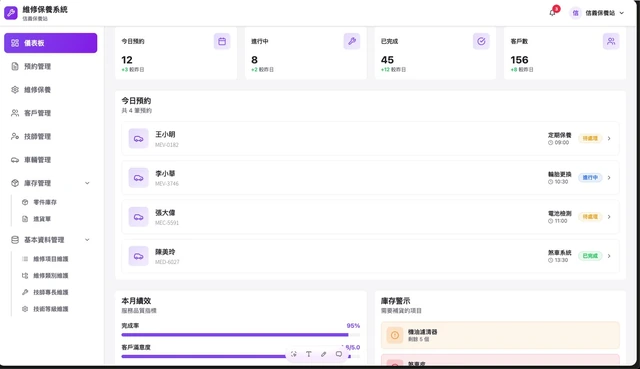Open the 機油濾清器 stock alert card
This screenshot has width=640, height=369.
(500, 335)
